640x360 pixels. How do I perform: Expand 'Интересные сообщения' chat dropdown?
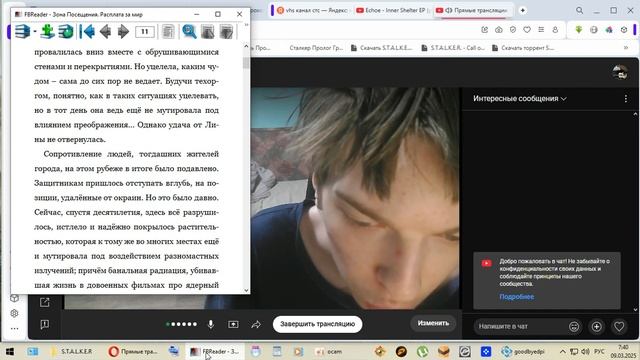tap(520, 98)
